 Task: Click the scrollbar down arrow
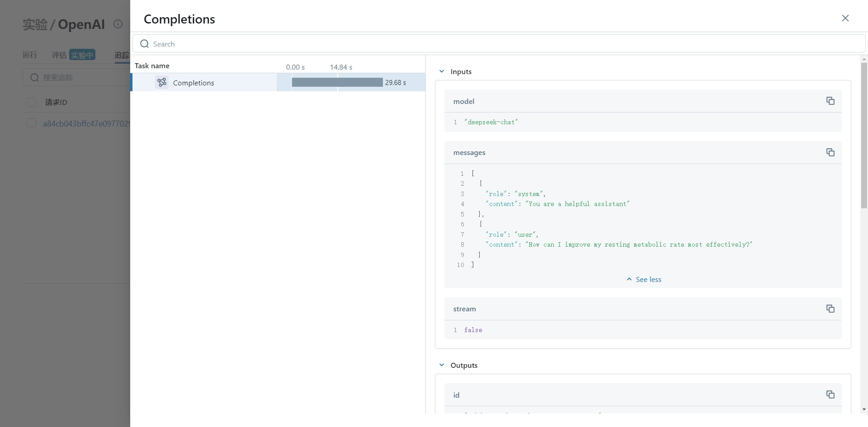(864, 409)
